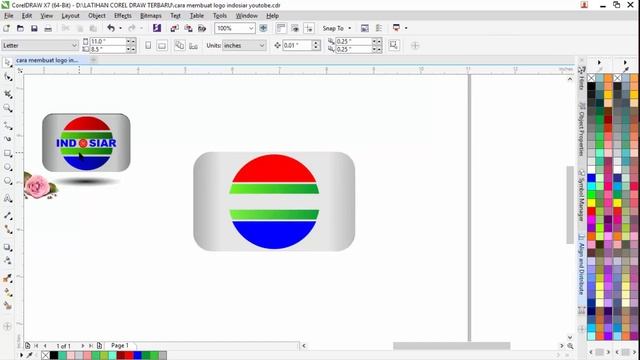Select the Crop tool

pos(7,94)
